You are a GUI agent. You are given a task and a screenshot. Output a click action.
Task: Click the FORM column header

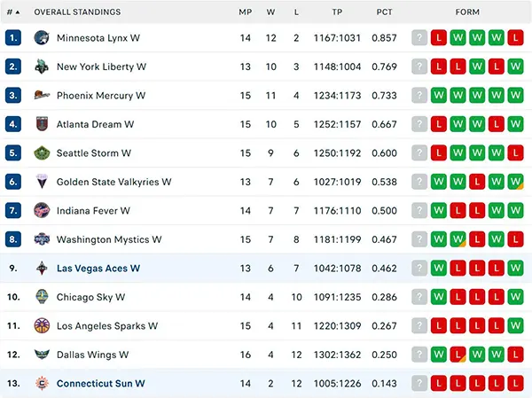click(467, 12)
